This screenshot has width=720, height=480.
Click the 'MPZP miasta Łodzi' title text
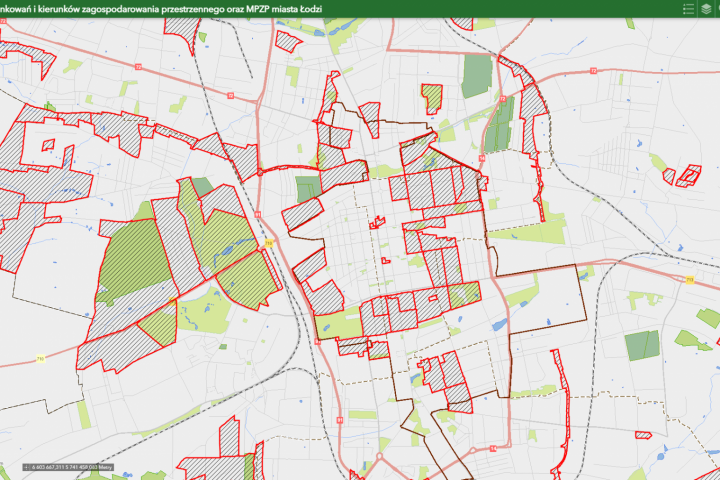[x=284, y=9]
